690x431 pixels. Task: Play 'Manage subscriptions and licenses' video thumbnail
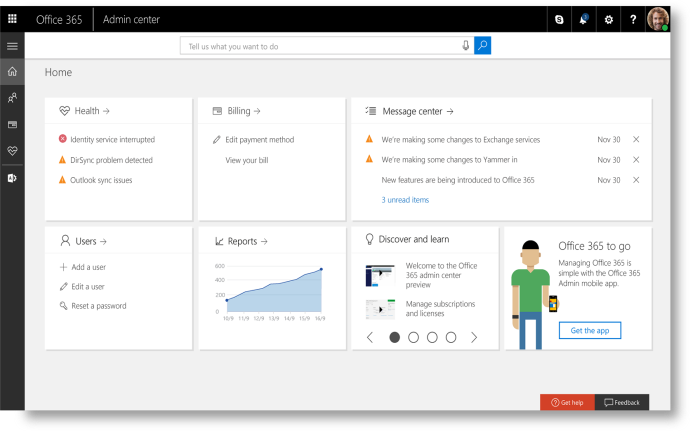click(x=380, y=309)
